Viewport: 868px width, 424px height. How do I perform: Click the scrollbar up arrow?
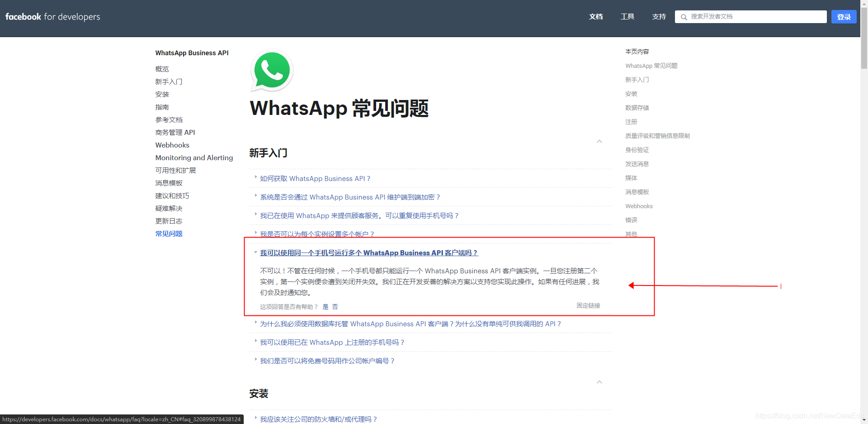click(864, 4)
